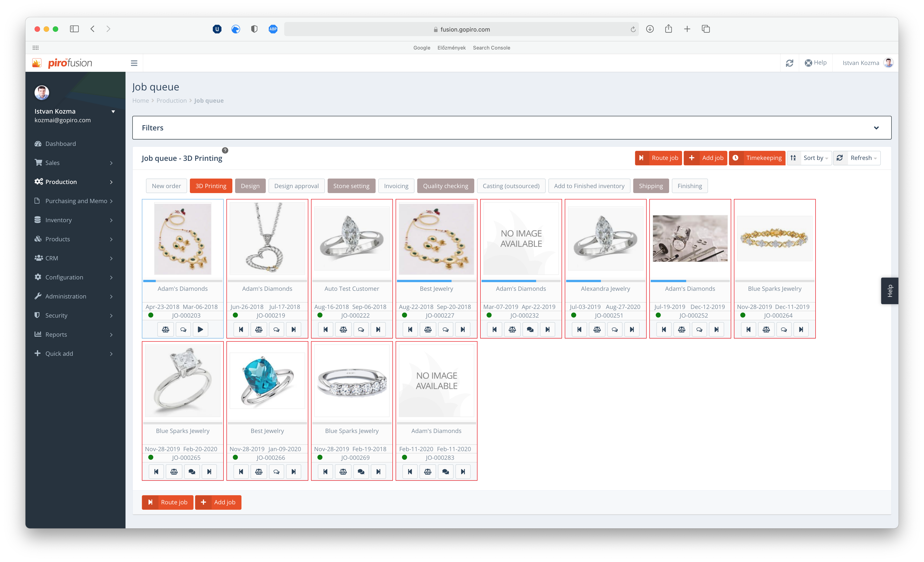Open the Refresh interval dropdown
924x562 pixels.
(861, 158)
